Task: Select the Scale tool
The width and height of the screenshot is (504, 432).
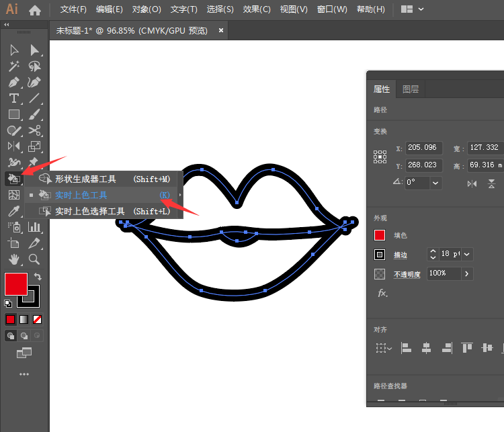Action: (34, 146)
